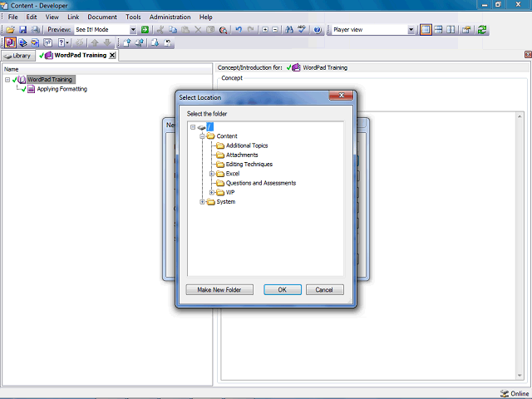
Task: Select the Attachments folder
Action: click(242, 155)
